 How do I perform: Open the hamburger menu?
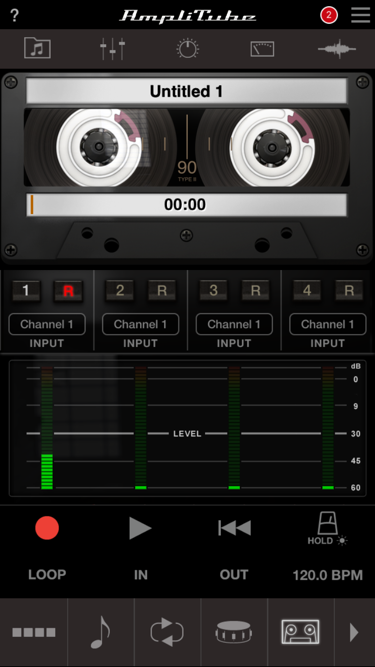[361, 15]
